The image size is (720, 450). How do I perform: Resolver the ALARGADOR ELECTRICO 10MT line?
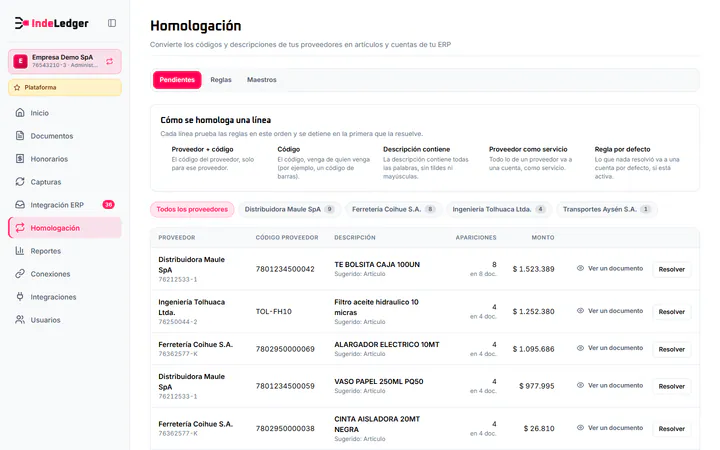(671, 349)
